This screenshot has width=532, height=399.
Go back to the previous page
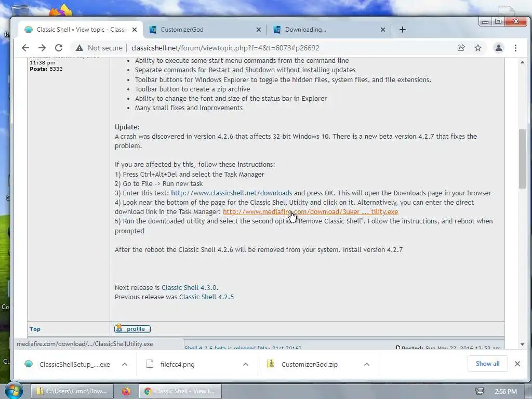point(25,48)
